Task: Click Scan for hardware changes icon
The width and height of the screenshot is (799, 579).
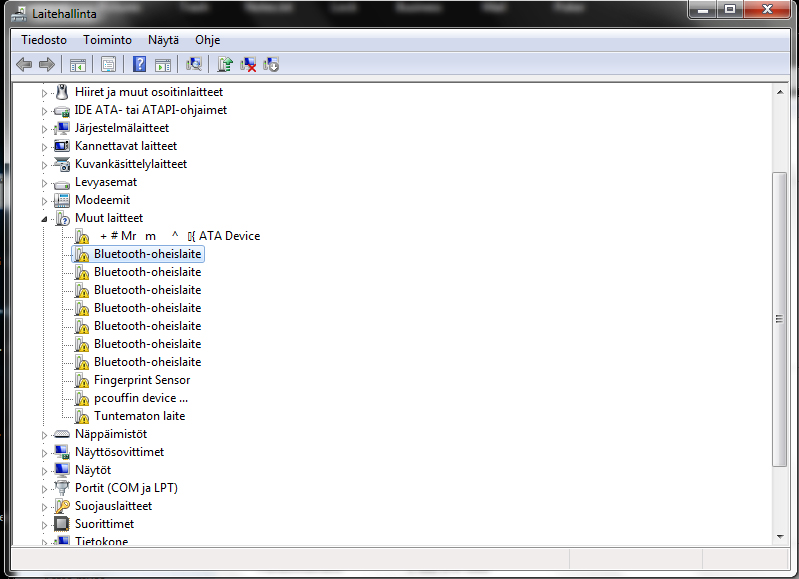Action: (x=194, y=65)
